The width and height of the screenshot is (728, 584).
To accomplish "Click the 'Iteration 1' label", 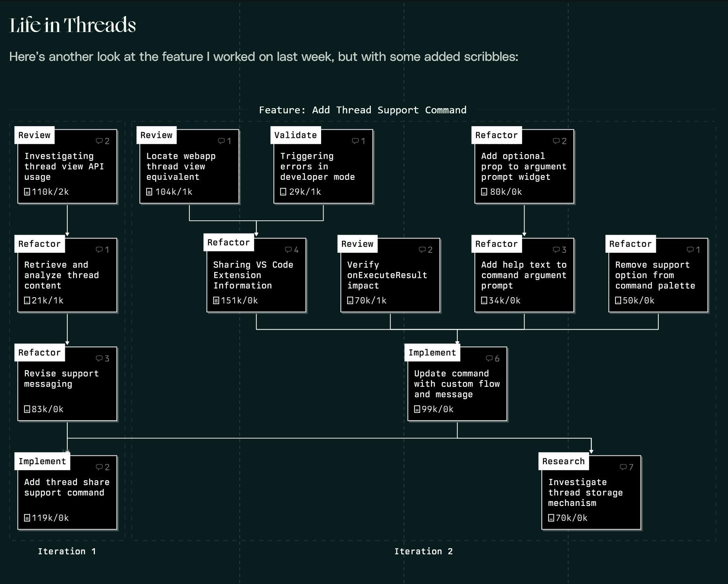I will click(x=67, y=552).
